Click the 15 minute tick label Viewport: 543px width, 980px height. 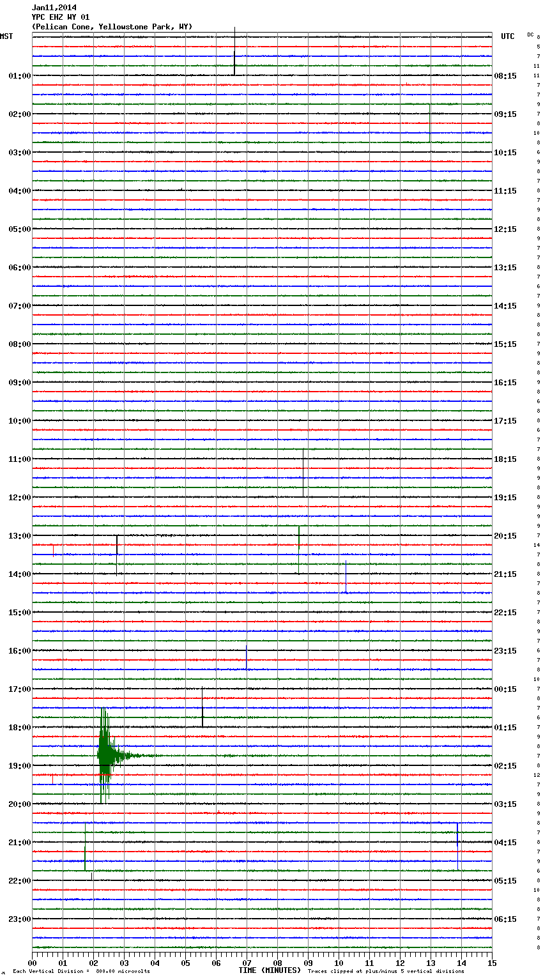(492, 963)
